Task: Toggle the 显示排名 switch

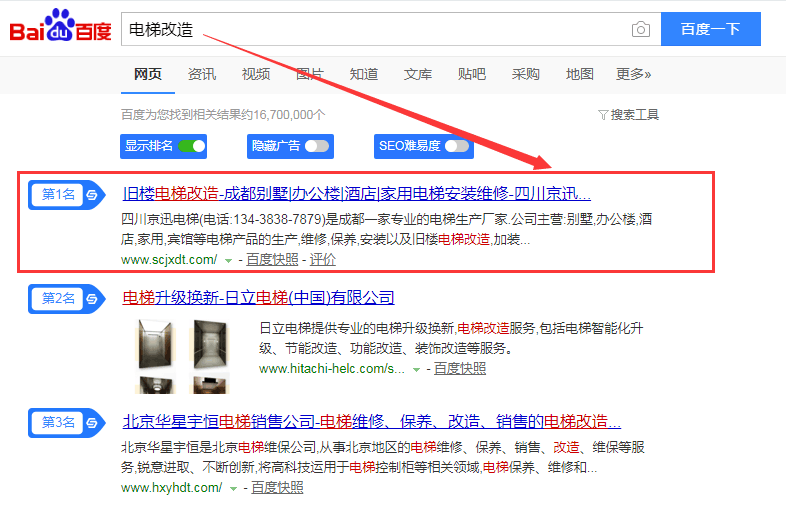Action: pos(191,146)
